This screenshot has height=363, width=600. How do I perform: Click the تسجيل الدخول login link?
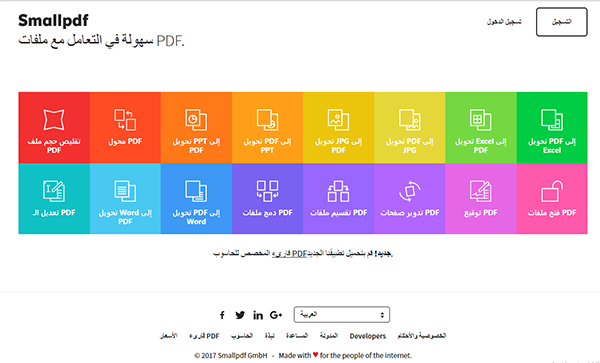pyautogui.click(x=504, y=22)
